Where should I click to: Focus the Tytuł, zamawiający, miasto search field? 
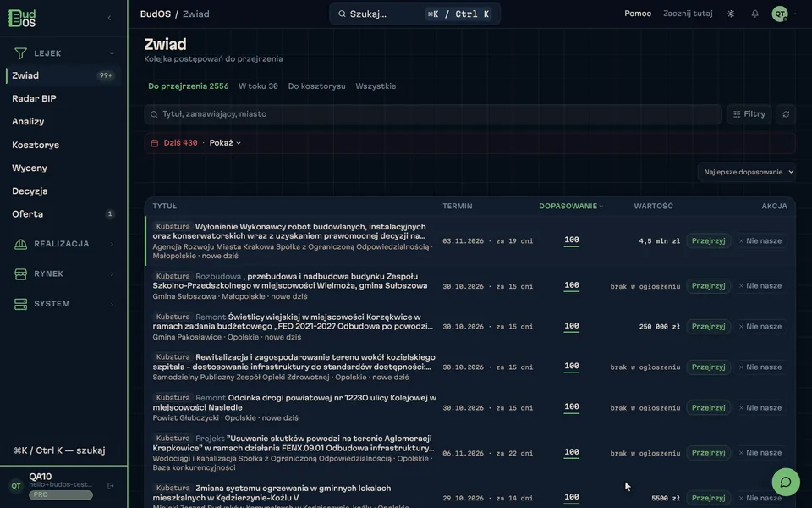[433, 114]
